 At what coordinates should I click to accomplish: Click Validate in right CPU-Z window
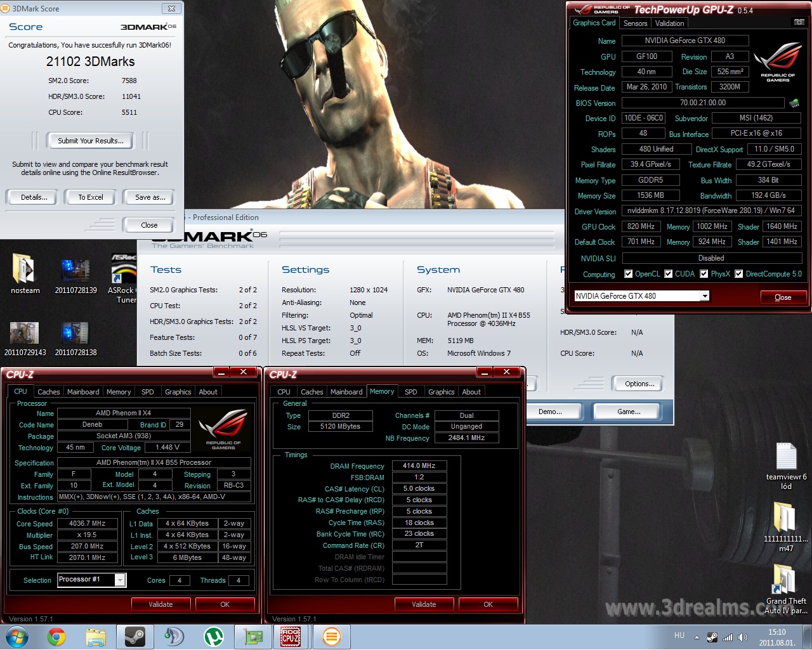424,604
